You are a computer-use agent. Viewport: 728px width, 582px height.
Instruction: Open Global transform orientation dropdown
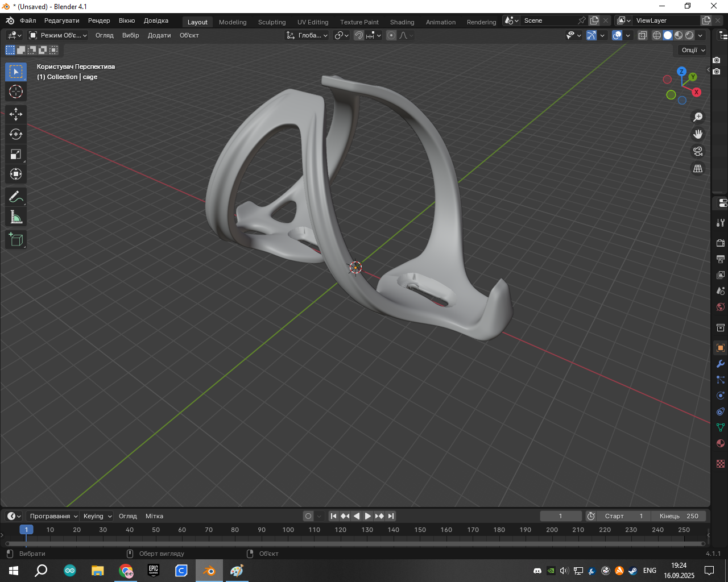307,35
